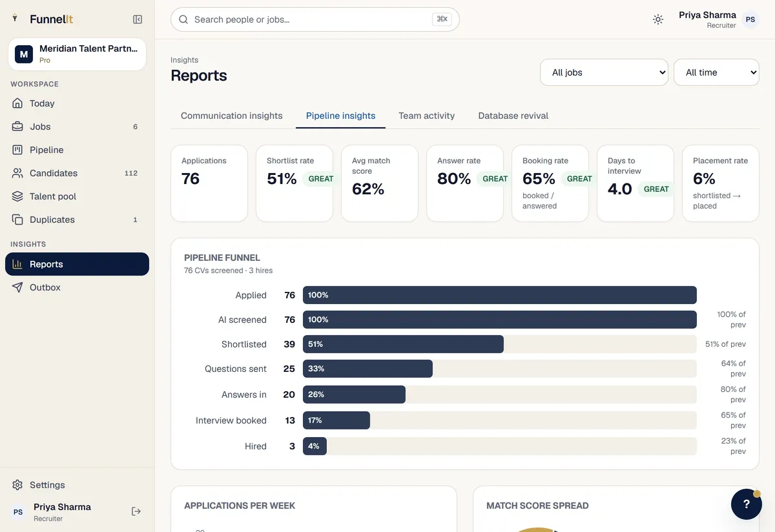Open the Team activity tab
Image resolution: width=775 pixels, height=532 pixels.
[x=427, y=116]
